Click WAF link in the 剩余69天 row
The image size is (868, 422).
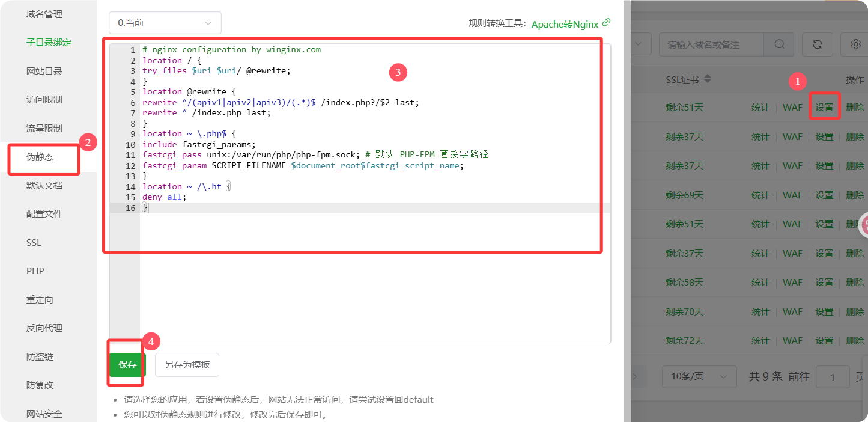click(792, 195)
